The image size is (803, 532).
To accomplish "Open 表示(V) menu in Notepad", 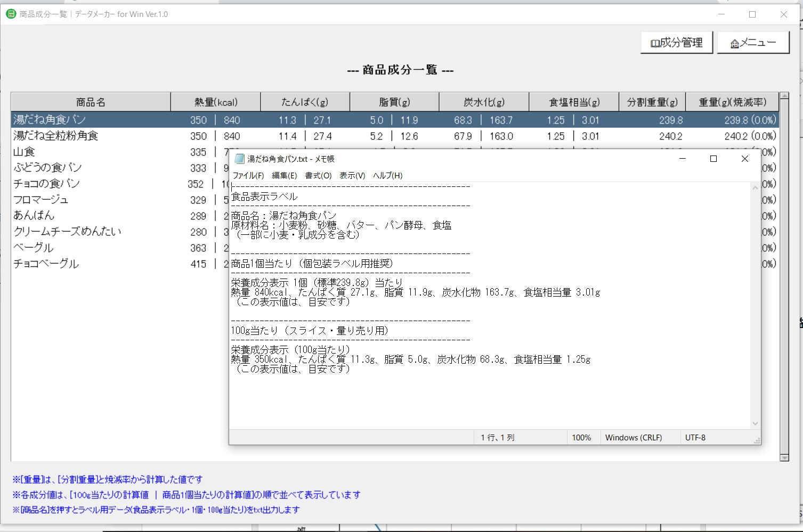I will click(x=352, y=175).
